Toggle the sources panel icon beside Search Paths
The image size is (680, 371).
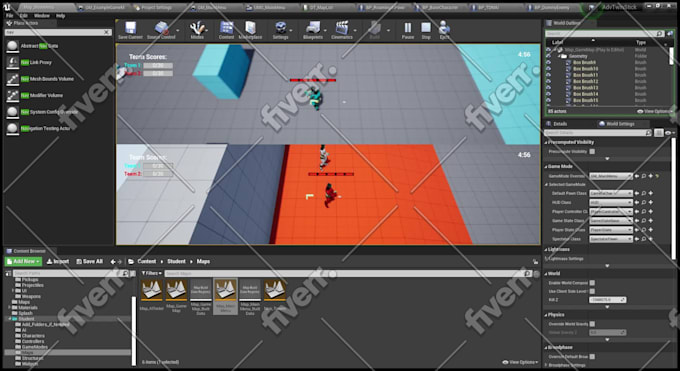8,273
